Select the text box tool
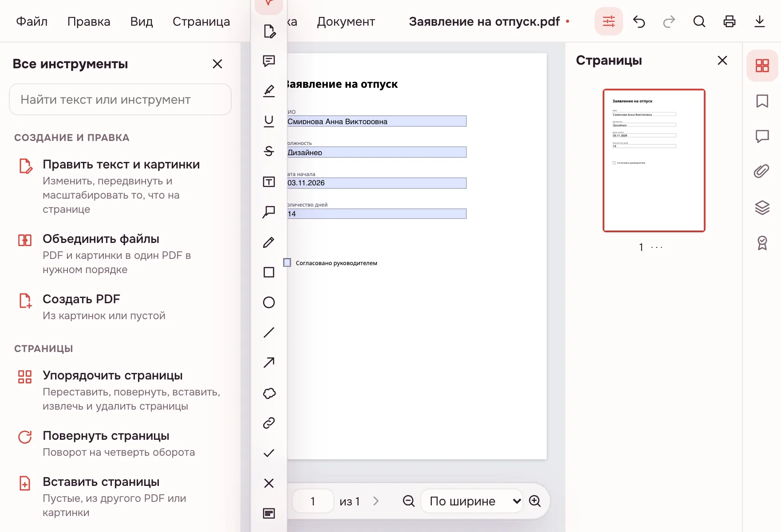781x532 pixels. click(x=269, y=182)
